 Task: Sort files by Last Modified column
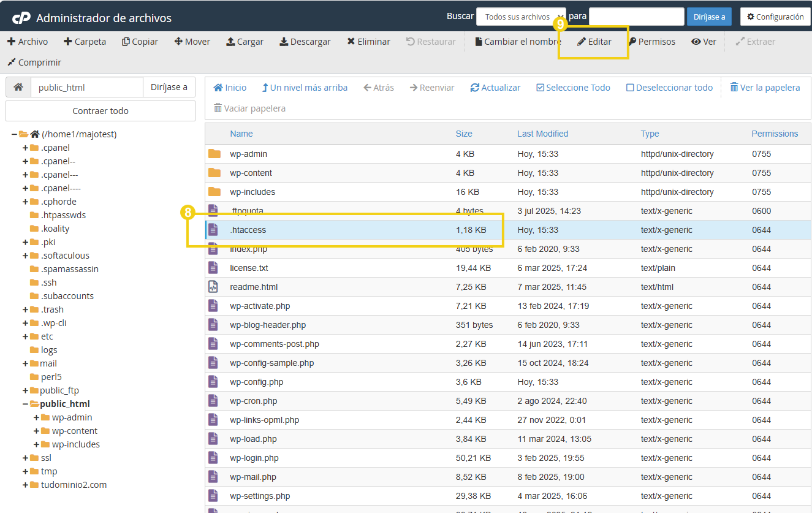tap(542, 134)
